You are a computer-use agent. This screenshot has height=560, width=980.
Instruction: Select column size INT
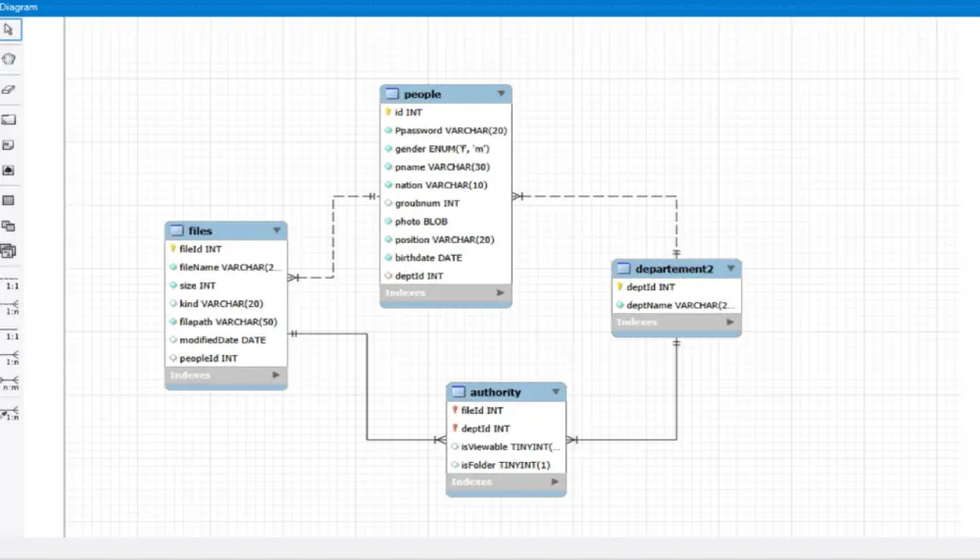(198, 285)
